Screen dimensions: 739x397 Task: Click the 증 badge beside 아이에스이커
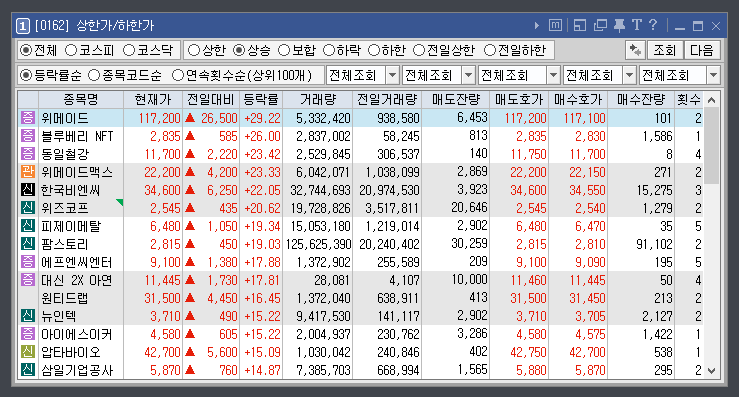28,334
